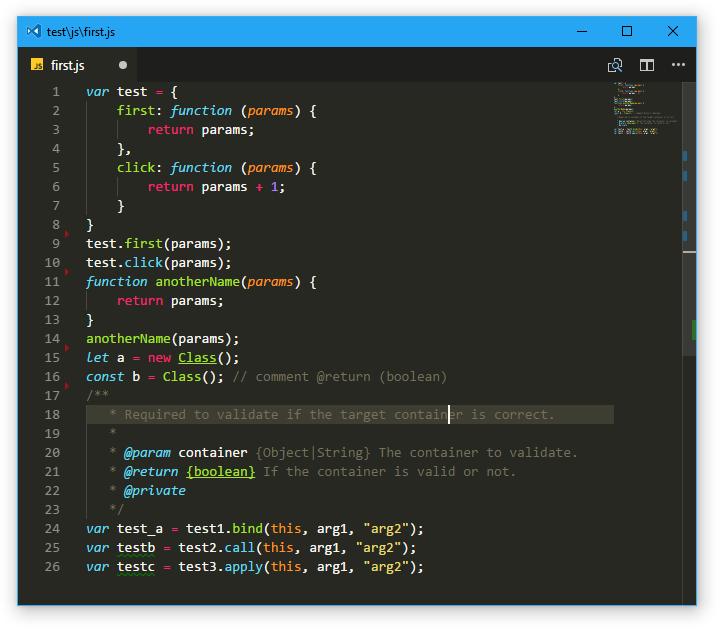Click 'first' property name on line 2

tap(136, 111)
